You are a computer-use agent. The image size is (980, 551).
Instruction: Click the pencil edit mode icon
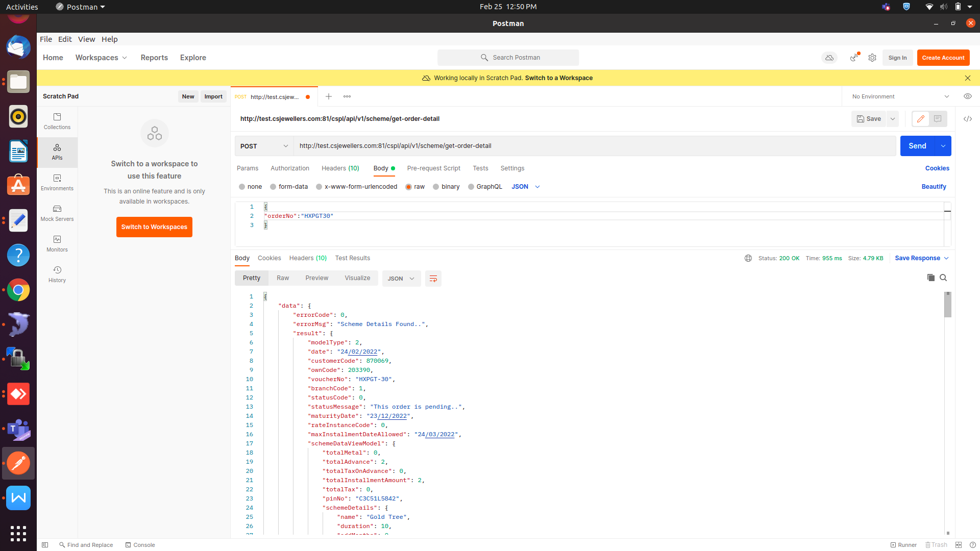click(921, 119)
